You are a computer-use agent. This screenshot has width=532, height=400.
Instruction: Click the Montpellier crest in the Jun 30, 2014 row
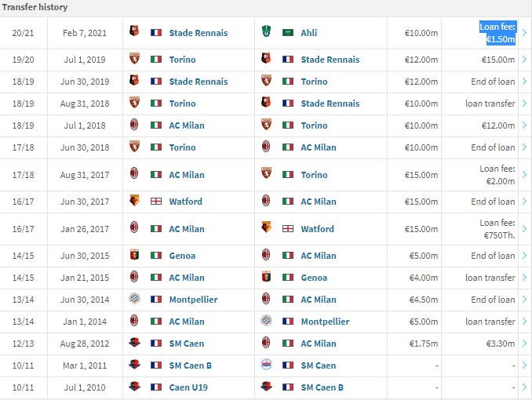(x=135, y=299)
